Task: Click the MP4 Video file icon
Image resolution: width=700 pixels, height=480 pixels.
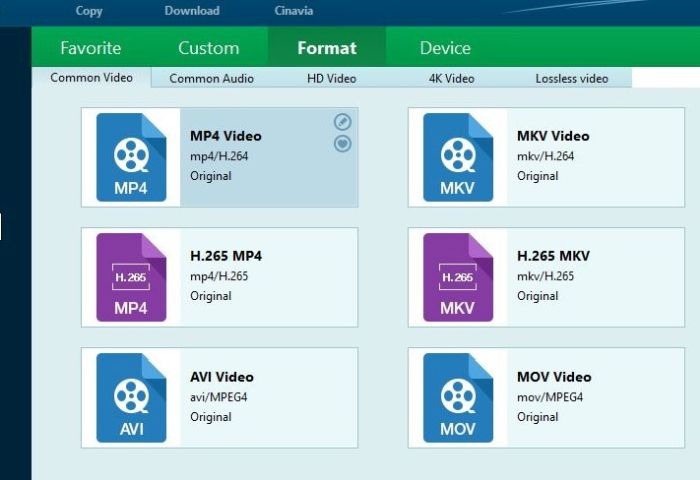Action: (131, 157)
